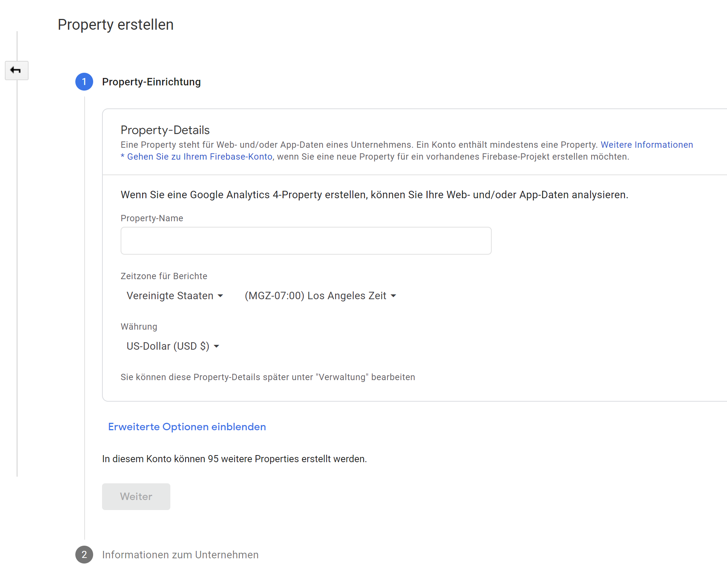Select the Informationen zum Unternehmen step
The image size is (727, 588).
click(180, 555)
